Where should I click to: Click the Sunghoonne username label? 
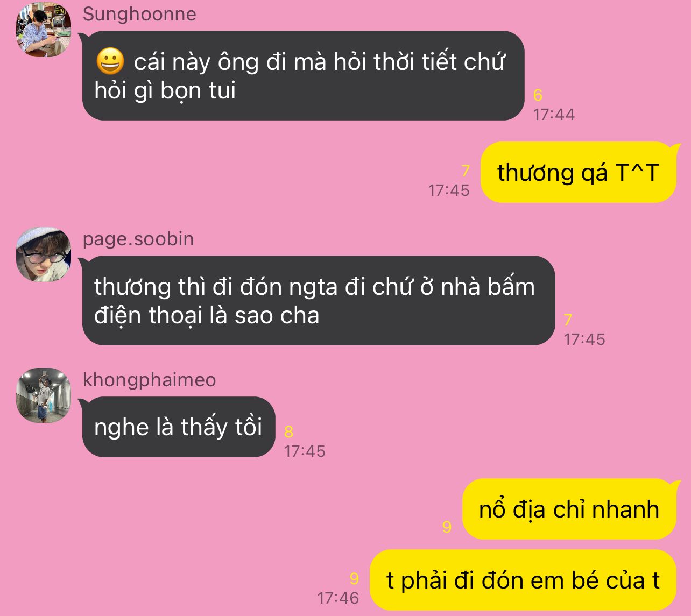click(x=139, y=14)
